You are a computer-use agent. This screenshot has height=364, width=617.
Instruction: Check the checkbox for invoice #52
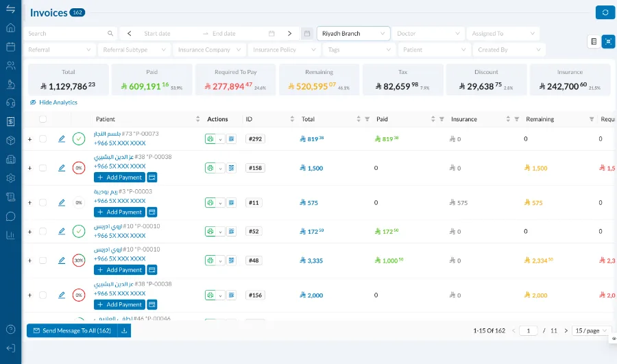(x=43, y=232)
